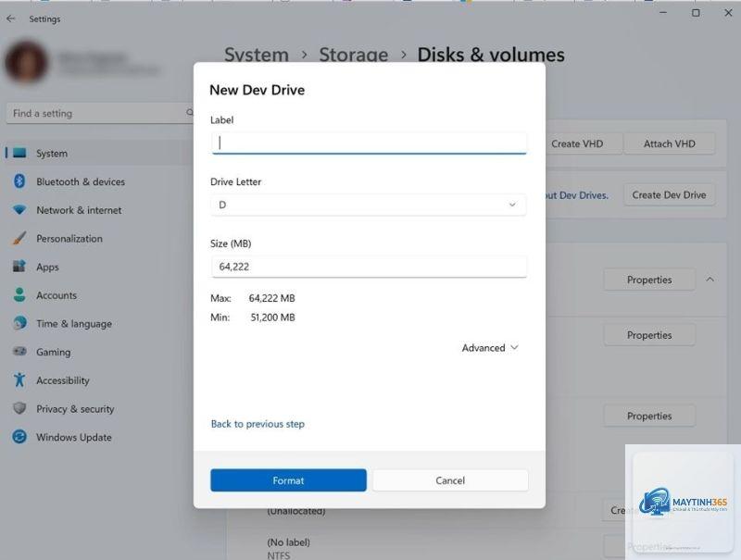Select Windows Update label

74,437
